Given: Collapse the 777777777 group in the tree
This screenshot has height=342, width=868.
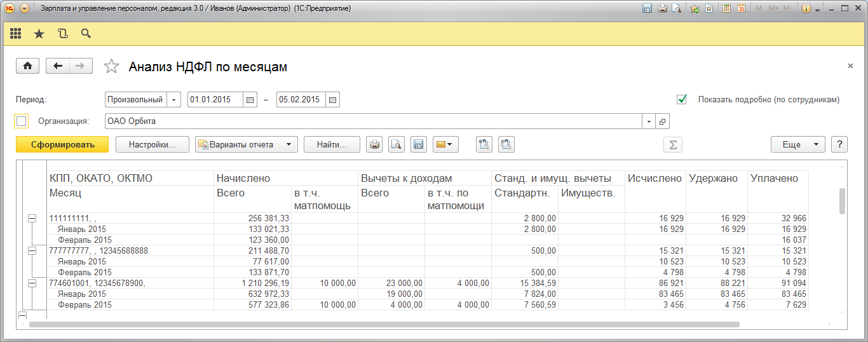Looking at the screenshot, I should click(31, 251).
